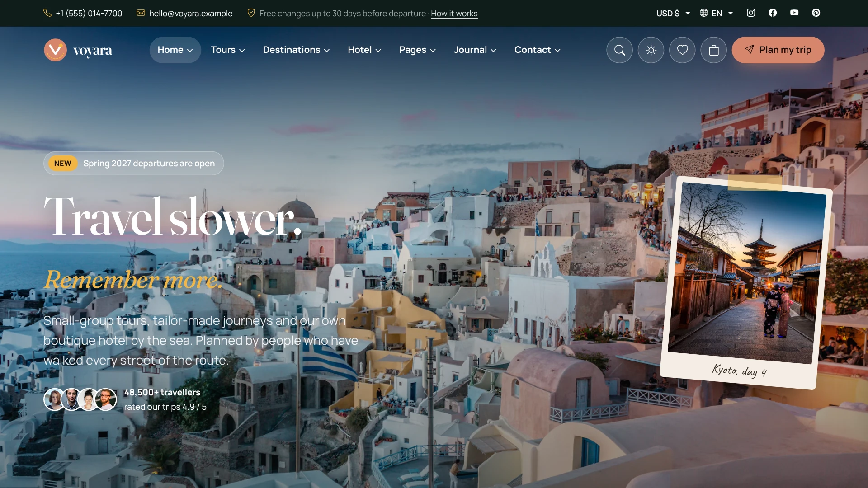The image size is (868, 488).
Task: Expand the Home menu
Action: [x=175, y=50]
